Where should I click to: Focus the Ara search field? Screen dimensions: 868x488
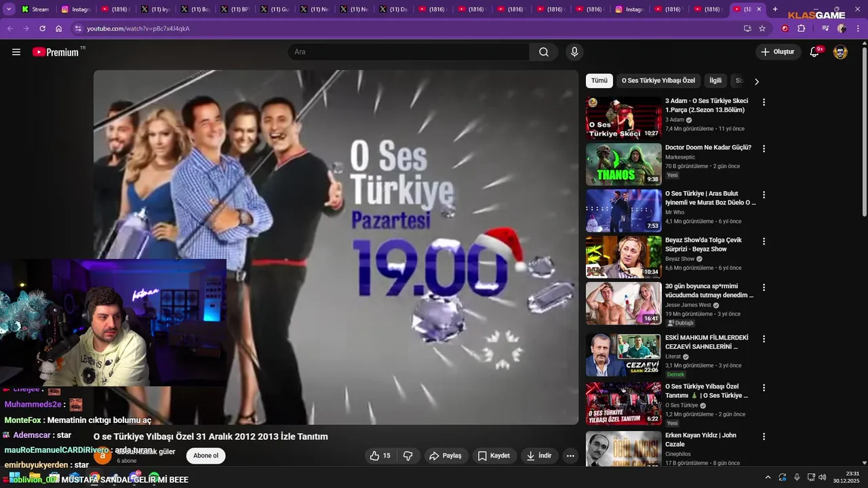pyautogui.click(x=410, y=52)
